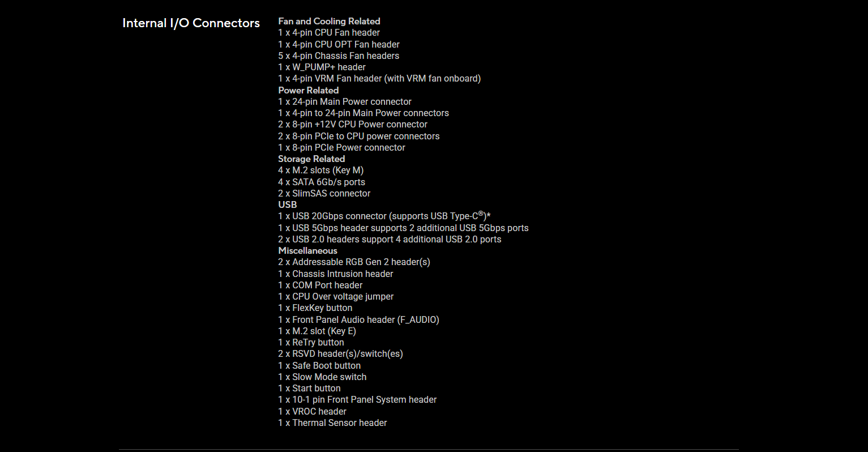Screen dimensions: 868x452
Task: Click the SlimSAS connector line
Action: 324,193
